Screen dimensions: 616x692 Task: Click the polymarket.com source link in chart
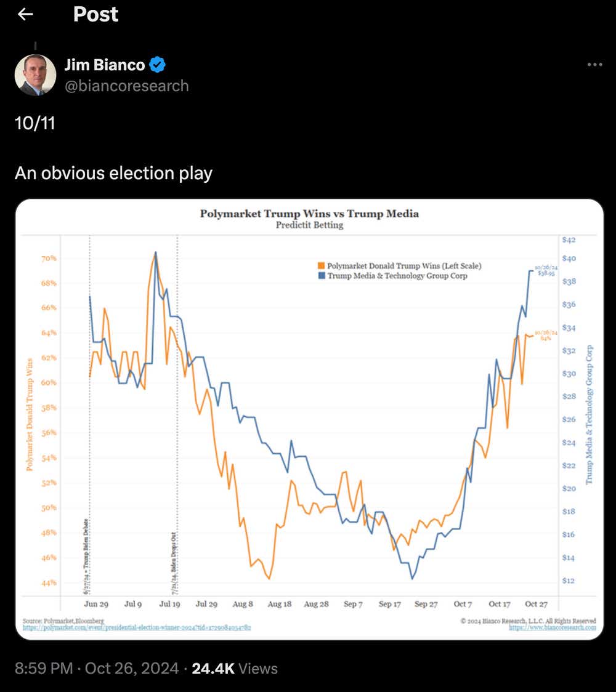[136, 627]
